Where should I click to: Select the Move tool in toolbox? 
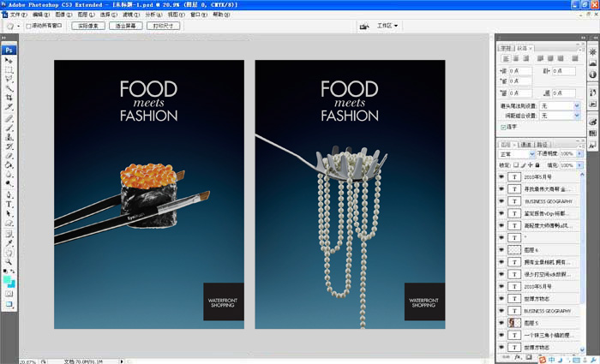tap(9, 60)
